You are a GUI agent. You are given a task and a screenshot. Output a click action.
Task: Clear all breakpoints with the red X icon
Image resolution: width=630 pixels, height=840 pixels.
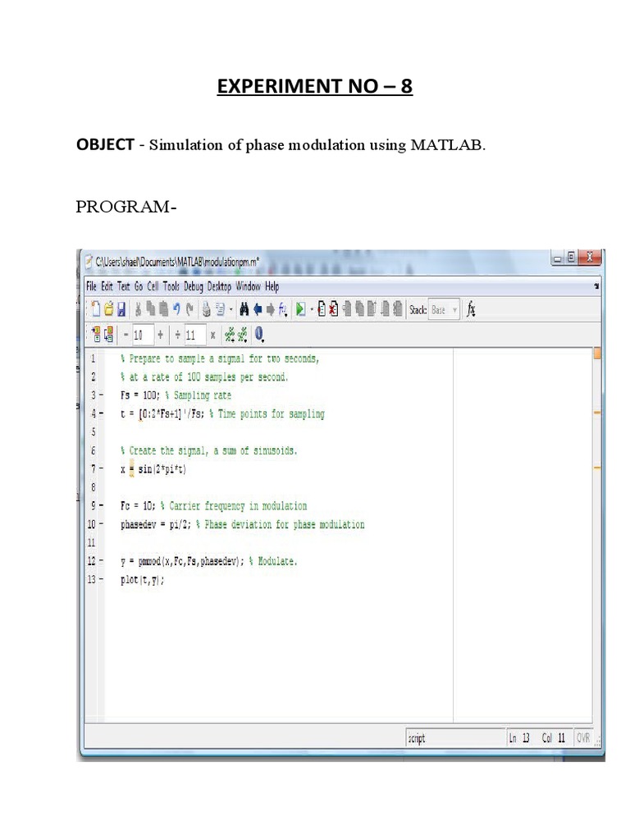(x=334, y=309)
